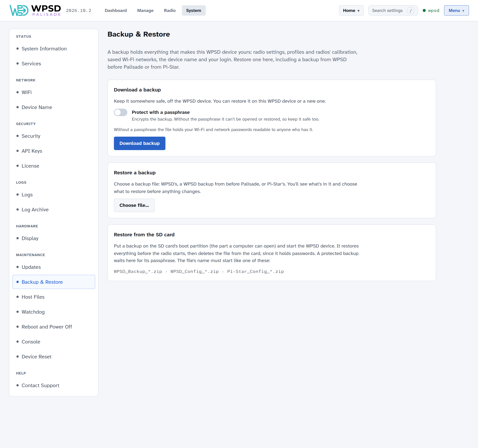Click the Pi-Star_Config_*.zip filename pattern

(x=255, y=271)
